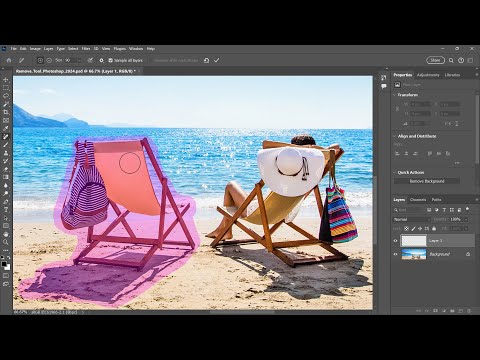Toggle pressure-for-size icon in options bar

(90, 60)
